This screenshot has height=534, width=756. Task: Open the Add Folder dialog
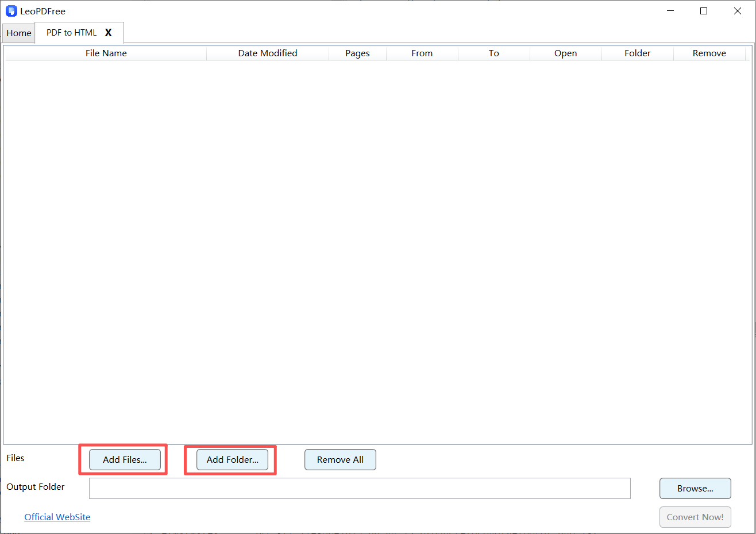[232, 459]
